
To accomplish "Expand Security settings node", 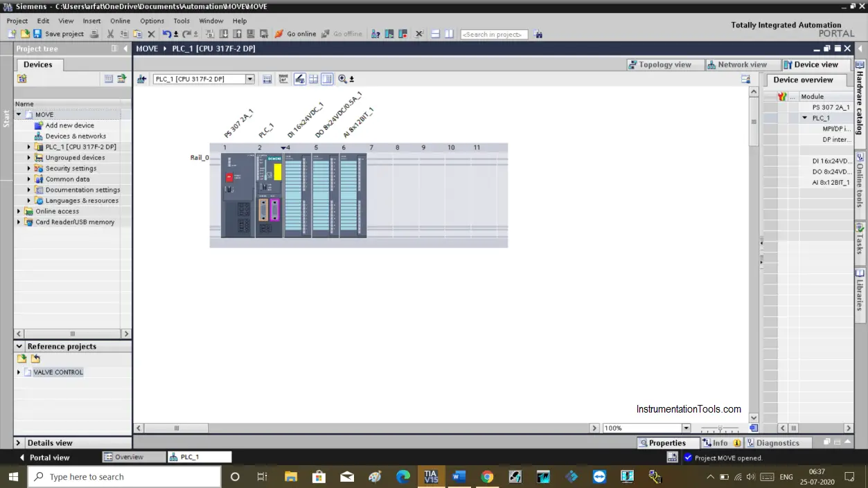I will 29,168.
